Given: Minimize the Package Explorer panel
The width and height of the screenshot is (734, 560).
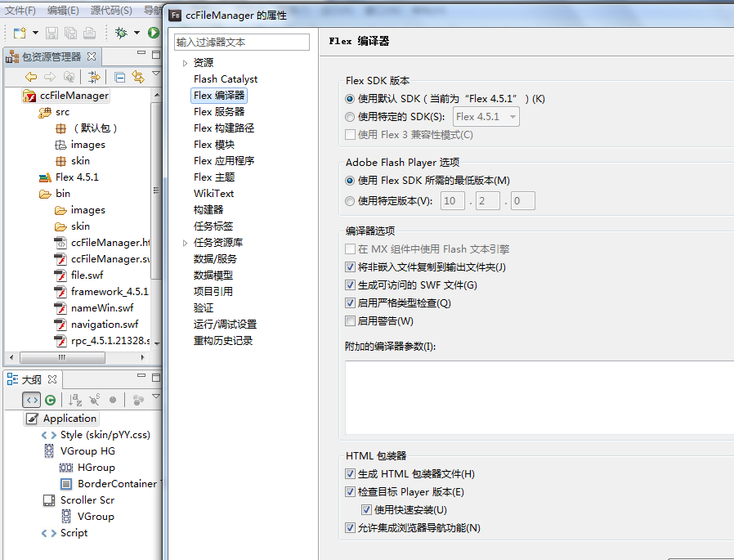Looking at the screenshot, I should [x=141, y=53].
